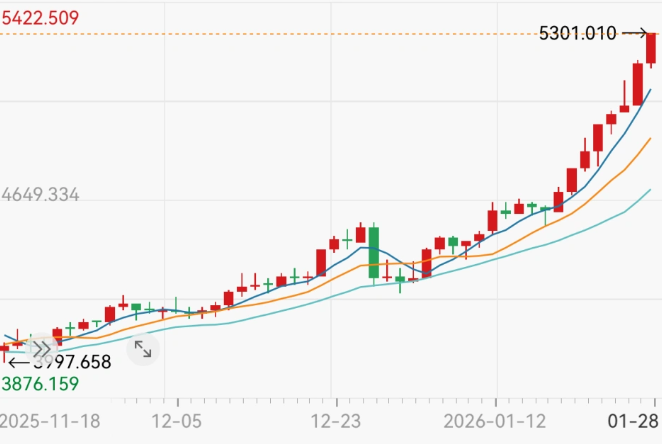Click the orange dashed current price line
Viewport: 662px width, 444px height.
[300, 34]
